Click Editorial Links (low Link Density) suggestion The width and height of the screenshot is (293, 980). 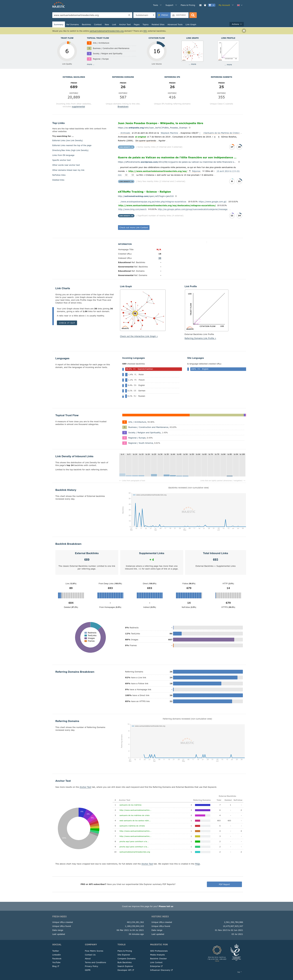(x=67, y=140)
